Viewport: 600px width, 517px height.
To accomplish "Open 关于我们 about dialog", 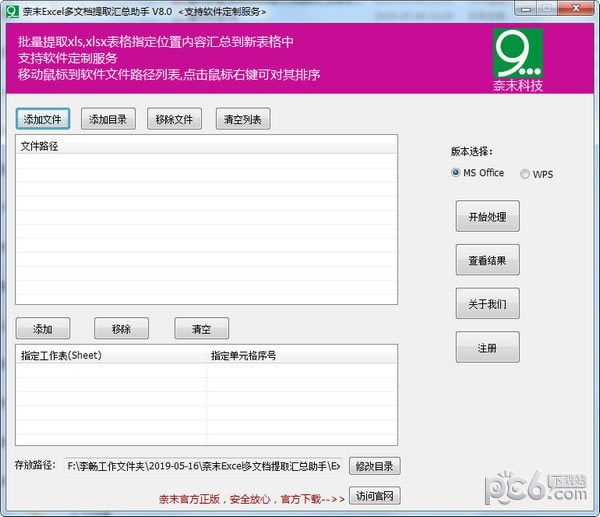I will tap(488, 303).
